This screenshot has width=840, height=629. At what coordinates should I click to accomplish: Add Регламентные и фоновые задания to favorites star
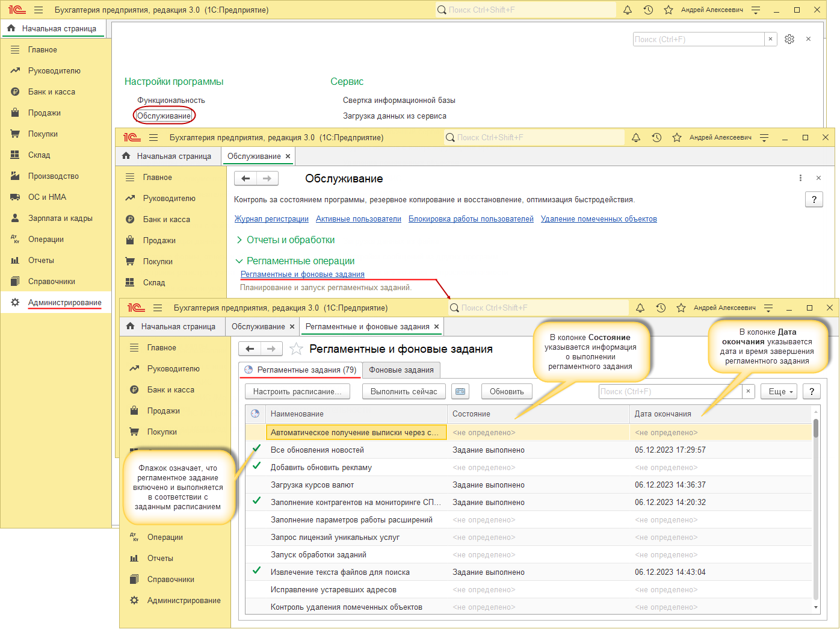296,349
